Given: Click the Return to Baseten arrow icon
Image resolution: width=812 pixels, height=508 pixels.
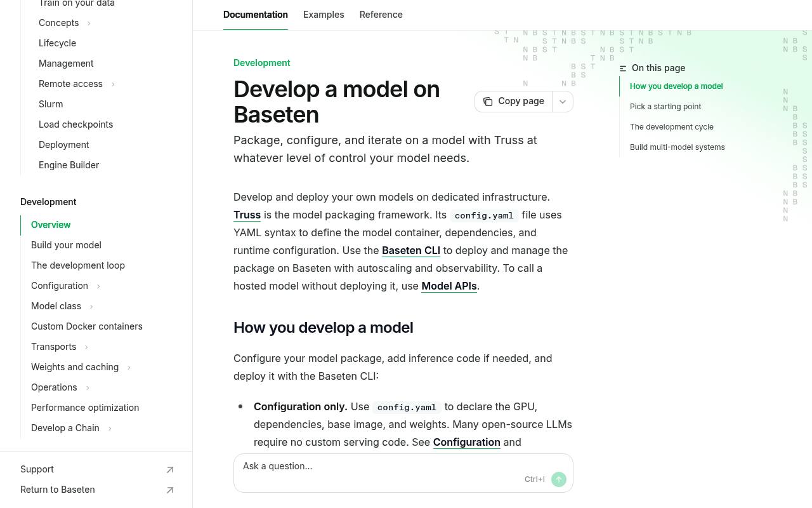Looking at the screenshot, I should click(x=170, y=490).
